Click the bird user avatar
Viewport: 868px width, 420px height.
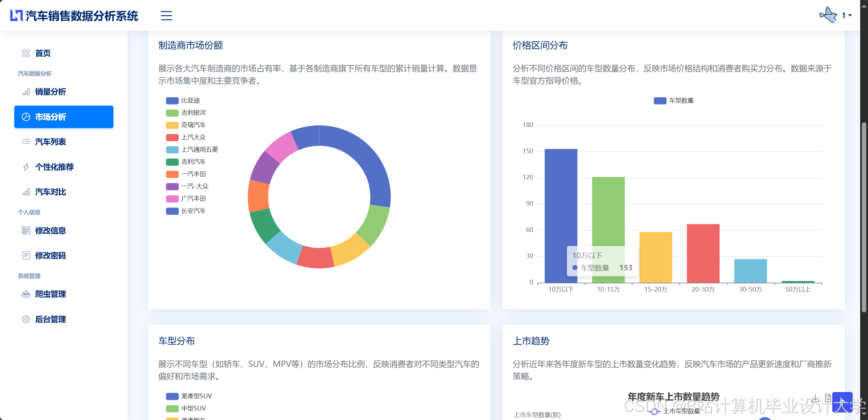[x=828, y=15]
